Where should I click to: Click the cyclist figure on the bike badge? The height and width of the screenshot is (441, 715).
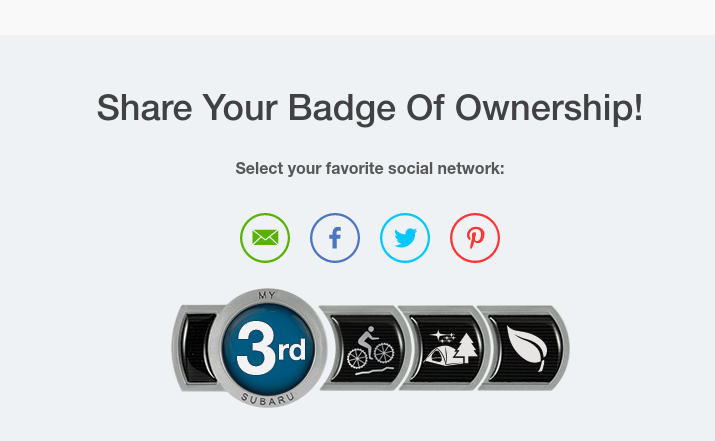tap(368, 338)
